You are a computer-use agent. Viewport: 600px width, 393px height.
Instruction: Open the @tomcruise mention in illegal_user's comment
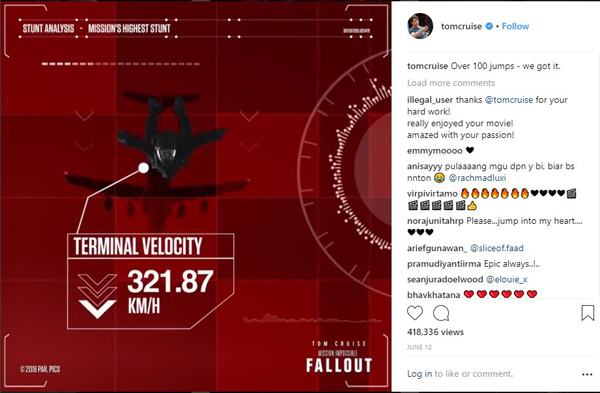[509, 100]
